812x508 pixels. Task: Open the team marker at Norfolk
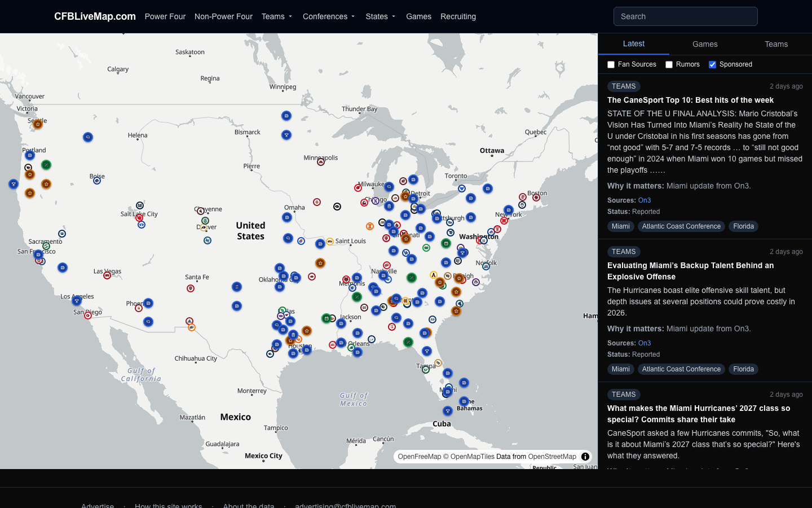click(x=486, y=266)
